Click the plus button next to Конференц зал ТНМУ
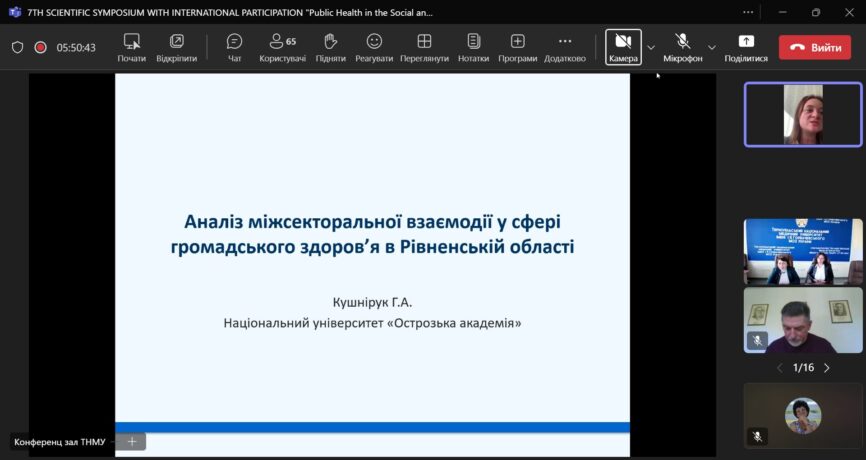The width and height of the screenshot is (866, 460). 132,441
